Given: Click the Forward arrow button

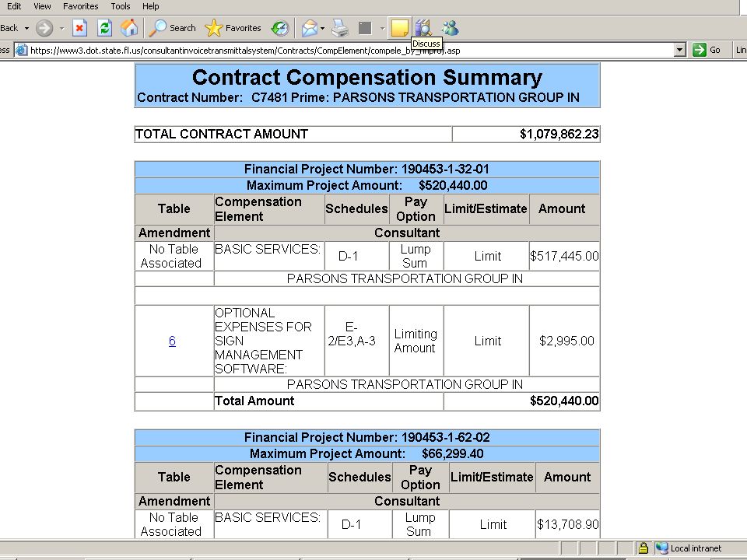Looking at the screenshot, I should [x=44, y=28].
